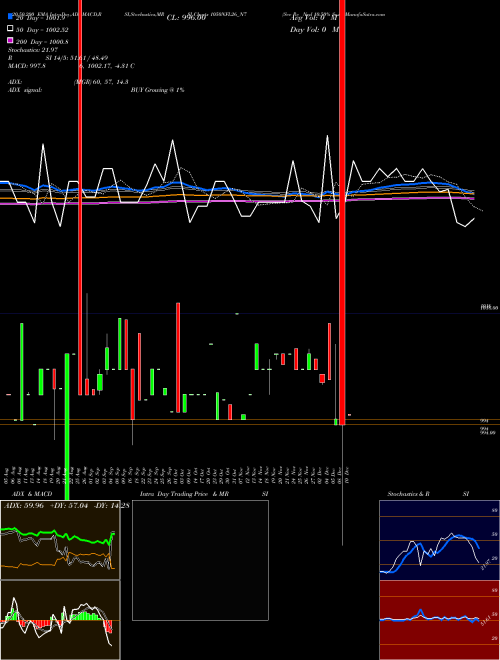Click the white 50 Day legend swatch
The image size is (500, 660).
click(x=11, y=29)
